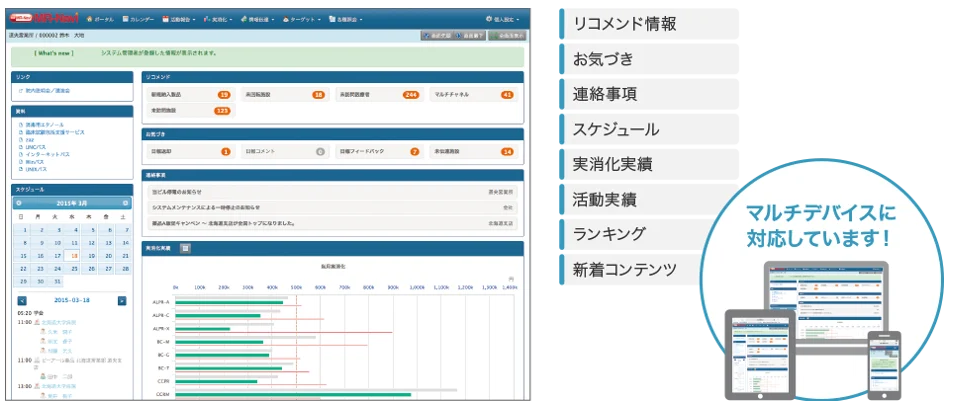Expand the 実消化 dropdown menu
The image size is (957, 414).
(218, 20)
